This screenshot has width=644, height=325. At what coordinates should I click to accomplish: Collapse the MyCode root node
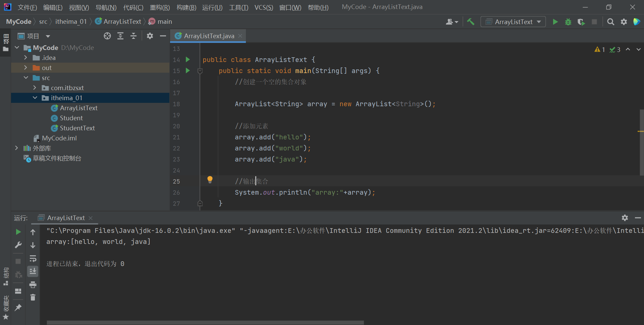[17, 48]
